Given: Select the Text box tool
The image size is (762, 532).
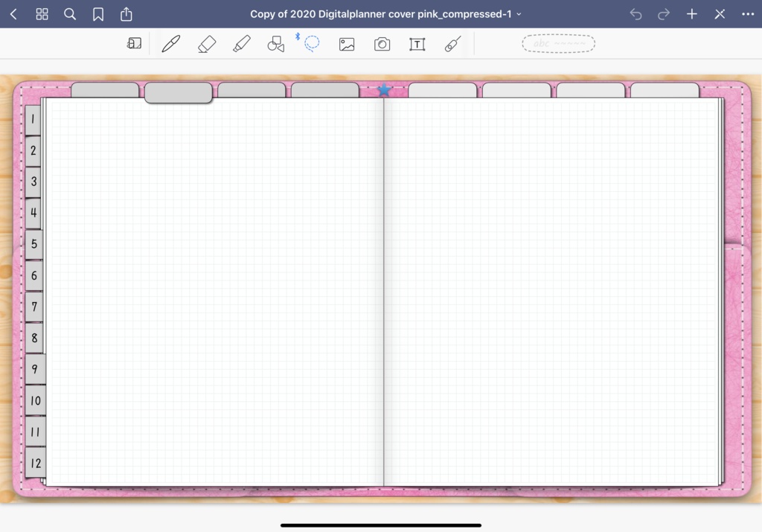Looking at the screenshot, I should (x=417, y=44).
